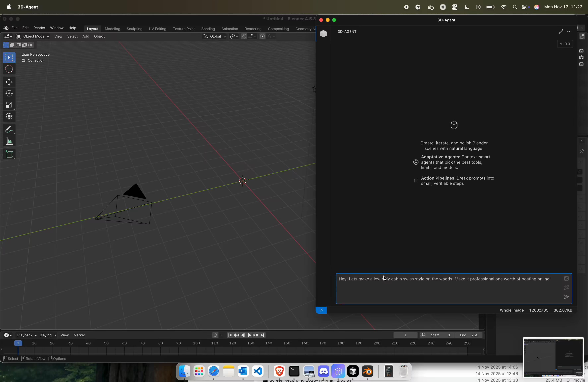Click the top camera capture icon in 3D-Agent sidebar
The image size is (588, 382).
[x=582, y=51]
